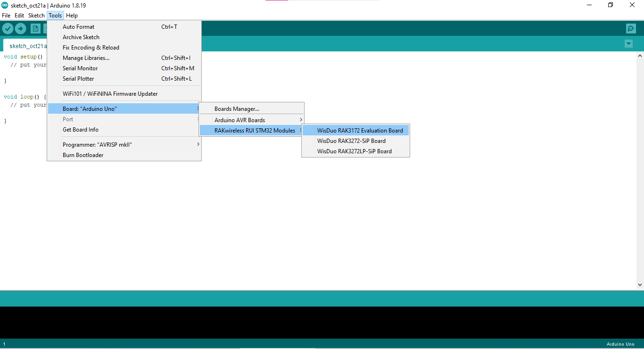Screen dimensions: 644x349
Task: Expand RAKwireless RUI STM32 Modules submenu
Action: (x=252, y=131)
